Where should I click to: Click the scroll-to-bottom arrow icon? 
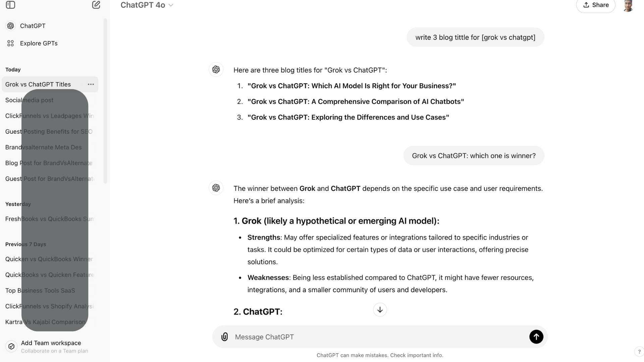(x=379, y=309)
